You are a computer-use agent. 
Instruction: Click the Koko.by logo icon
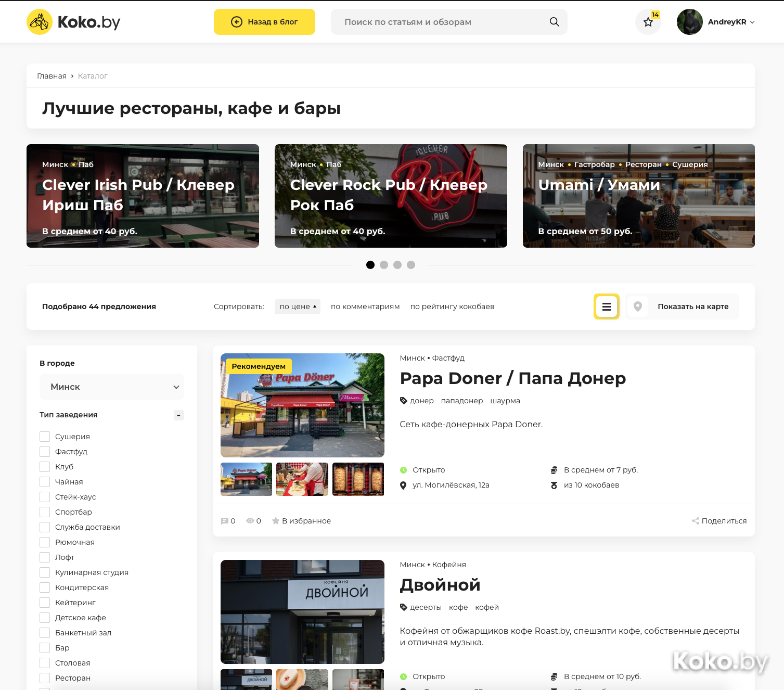click(x=40, y=22)
